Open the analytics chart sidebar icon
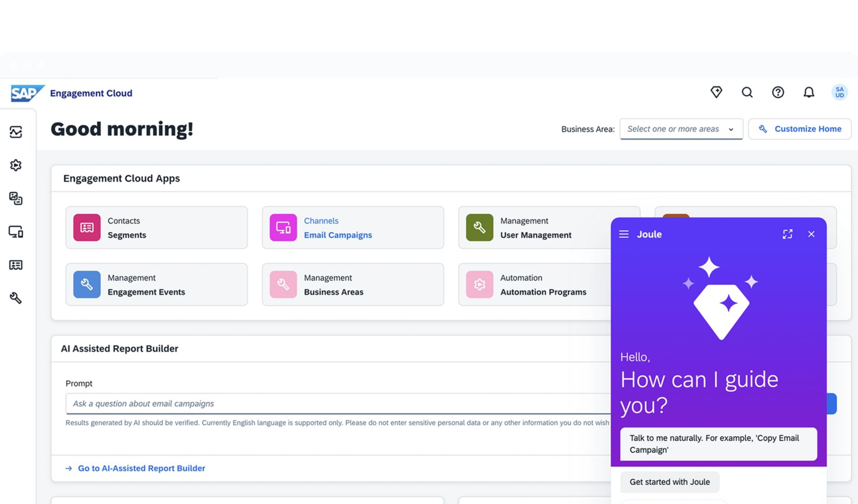The height and width of the screenshot is (504, 858). [x=16, y=132]
